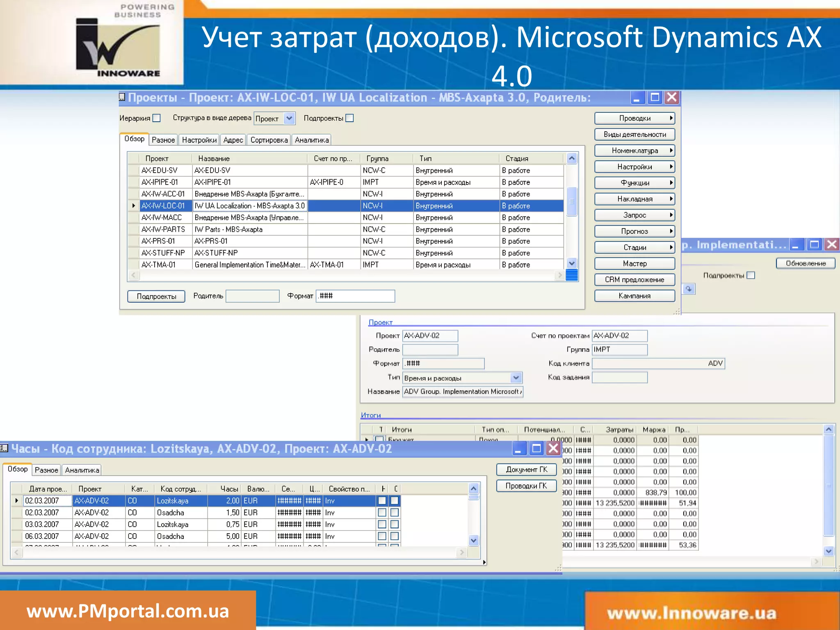Expand the Стадии menu button
Image resolution: width=840 pixels, height=630 pixels.
click(x=635, y=247)
